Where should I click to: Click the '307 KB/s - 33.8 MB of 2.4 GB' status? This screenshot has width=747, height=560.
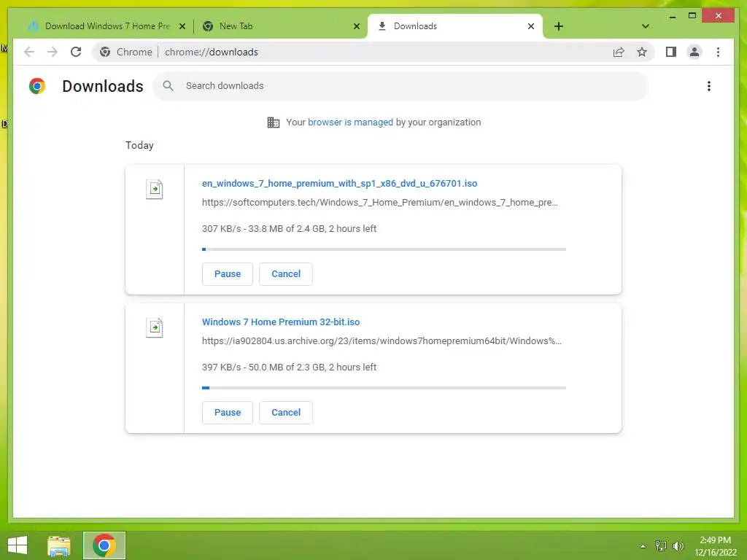click(289, 228)
